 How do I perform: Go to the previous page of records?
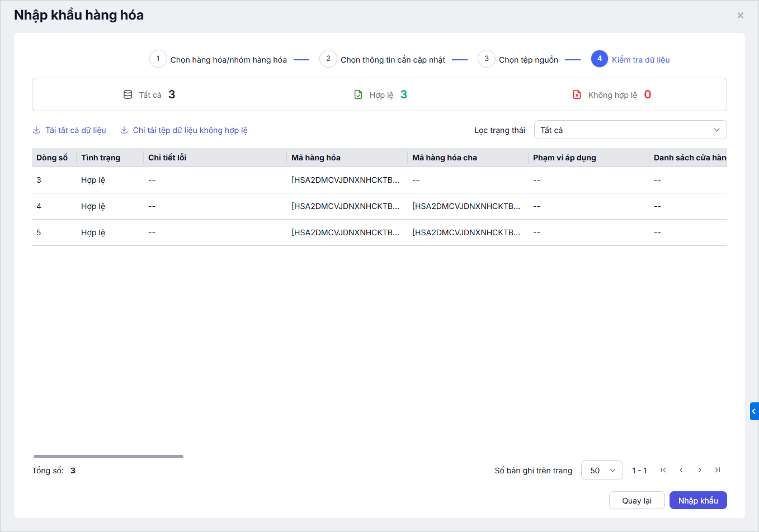click(x=681, y=471)
